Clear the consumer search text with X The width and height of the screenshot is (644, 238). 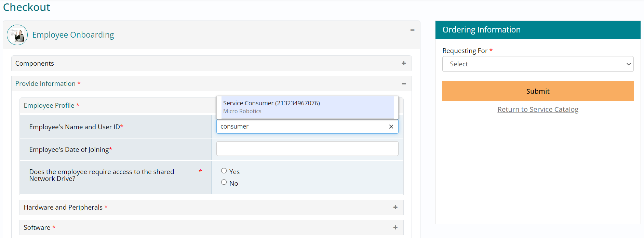coord(391,127)
